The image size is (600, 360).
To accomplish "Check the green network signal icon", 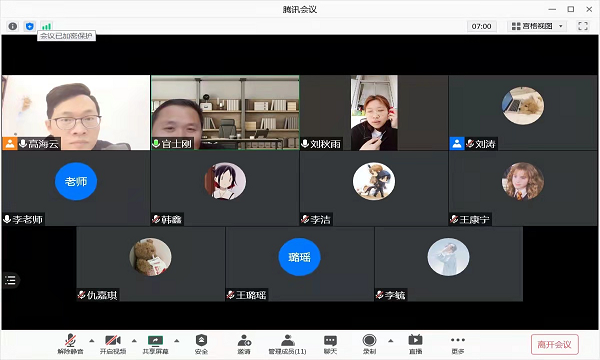I will point(46,26).
